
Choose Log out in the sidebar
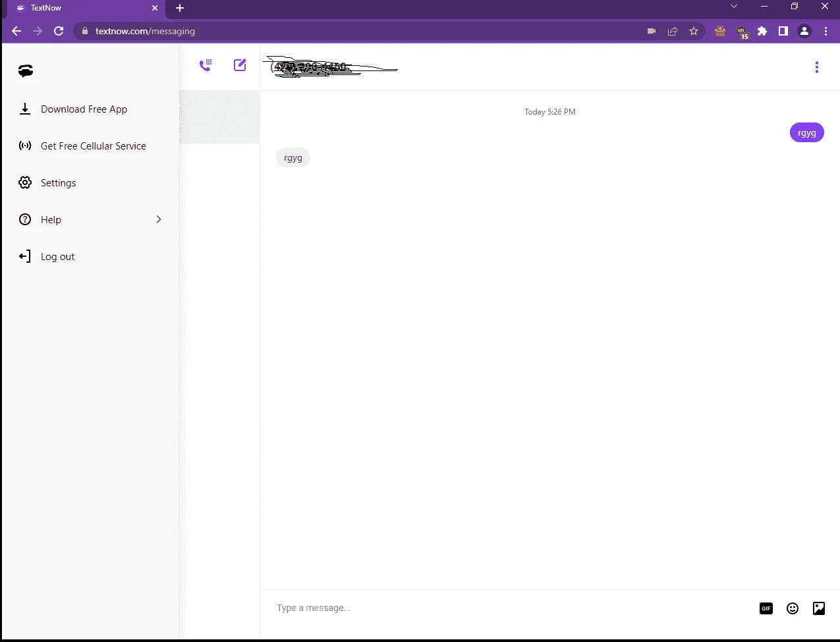coord(90,257)
